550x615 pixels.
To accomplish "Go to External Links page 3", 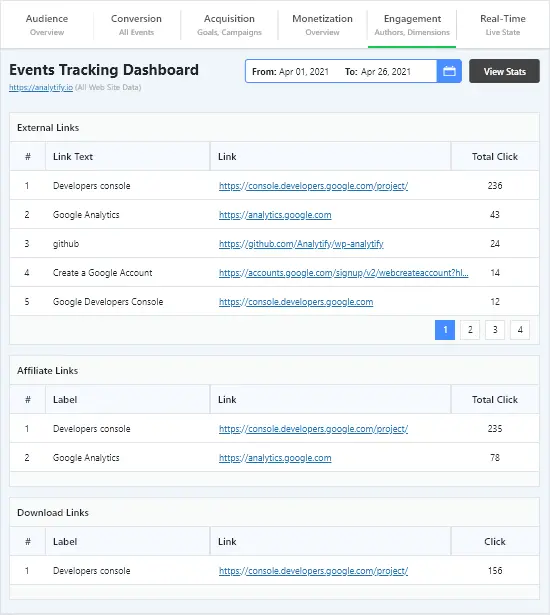I will click(495, 330).
